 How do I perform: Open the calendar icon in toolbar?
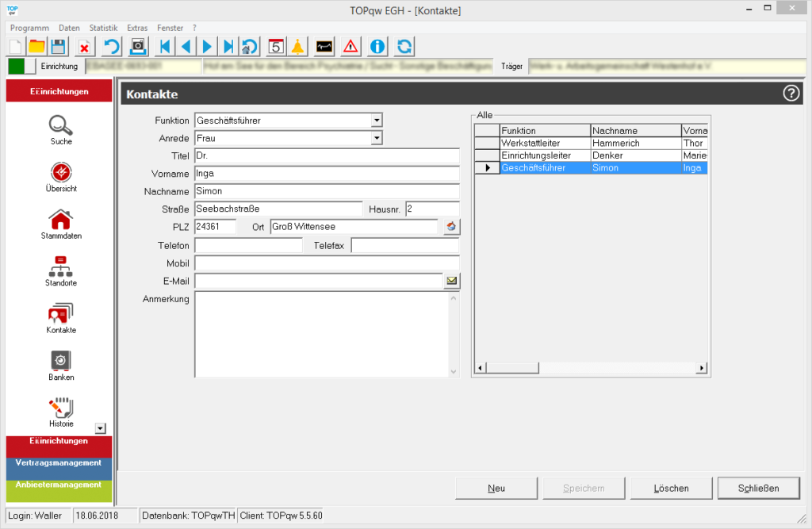(x=276, y=46)
